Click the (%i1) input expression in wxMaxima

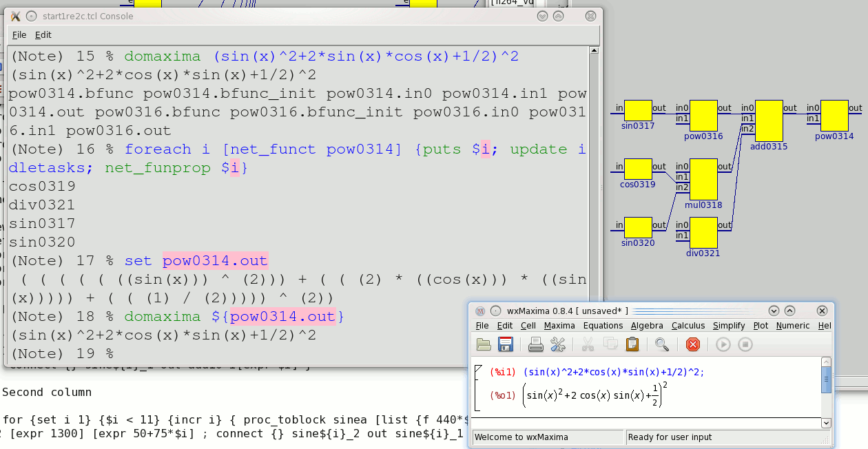tap(614, 372)
